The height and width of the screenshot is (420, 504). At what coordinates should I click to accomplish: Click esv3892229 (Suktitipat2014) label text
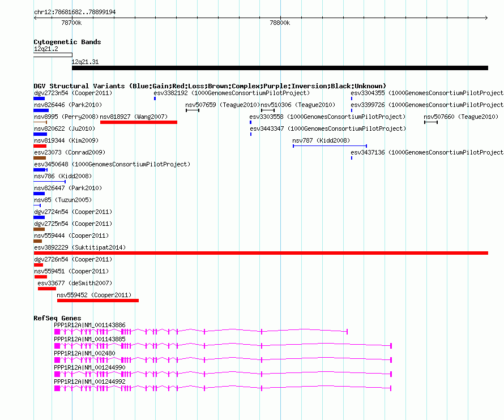pos(80,247)
